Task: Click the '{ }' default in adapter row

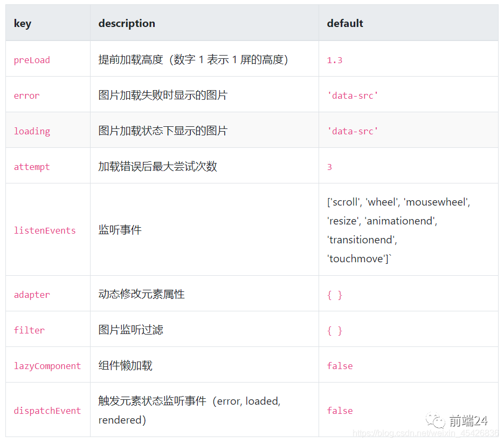Action: click(335, 295)
